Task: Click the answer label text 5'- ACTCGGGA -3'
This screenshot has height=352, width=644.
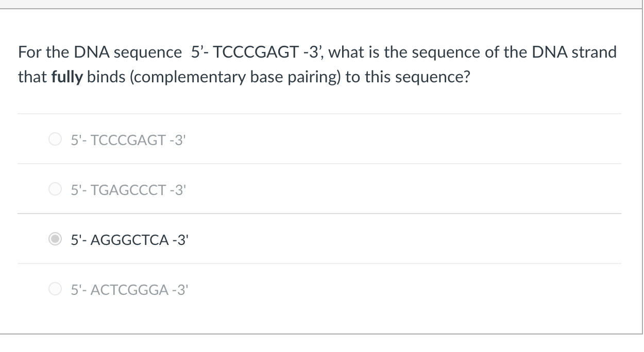Action: point(127,289)
